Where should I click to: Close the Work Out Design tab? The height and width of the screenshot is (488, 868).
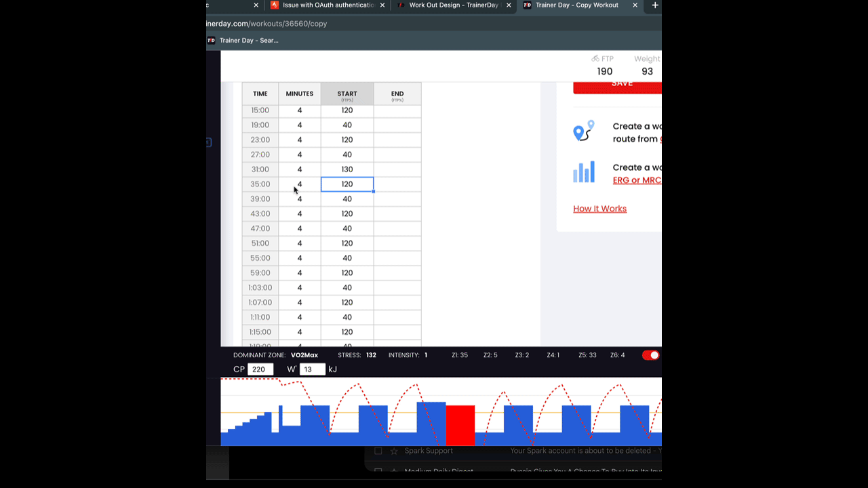click(509, 5)
